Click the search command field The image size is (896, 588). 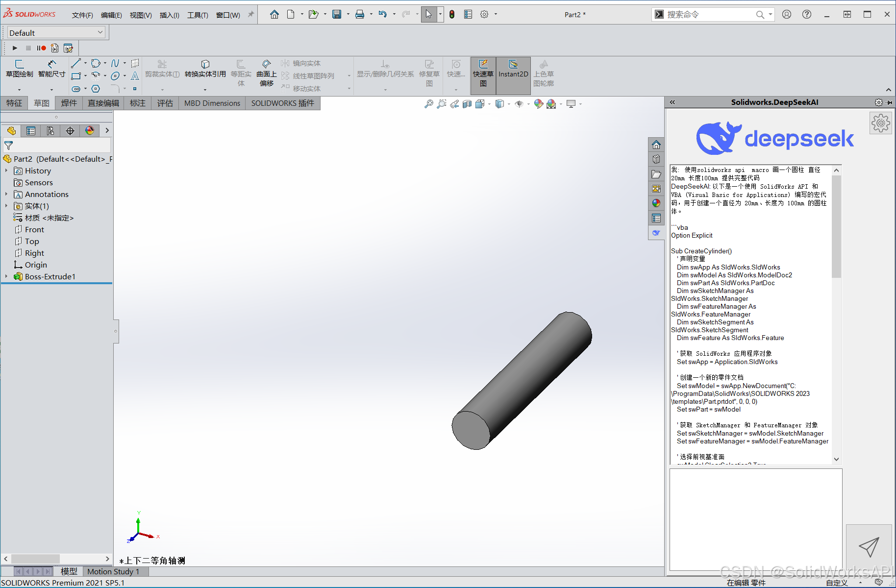point(711,15)
